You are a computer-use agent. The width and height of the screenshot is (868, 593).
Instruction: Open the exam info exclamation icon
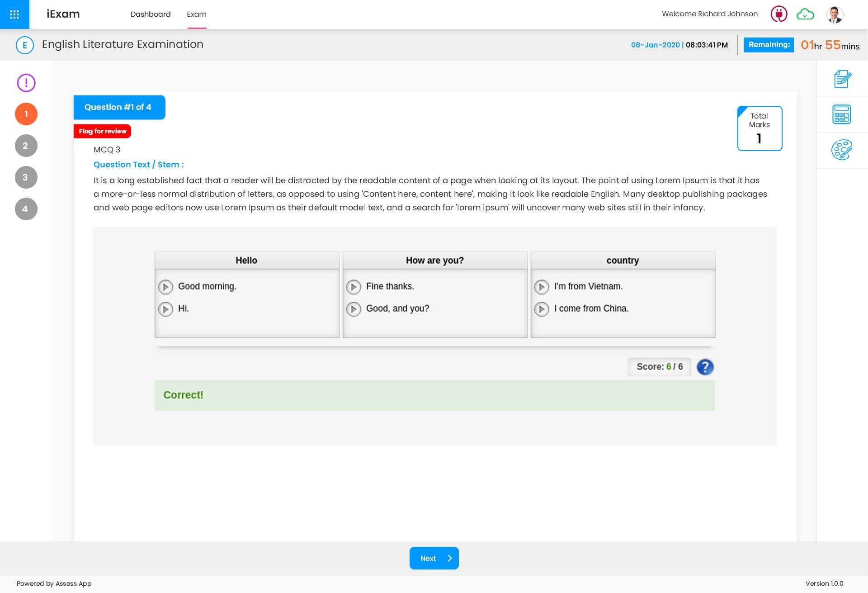(26, 83)
